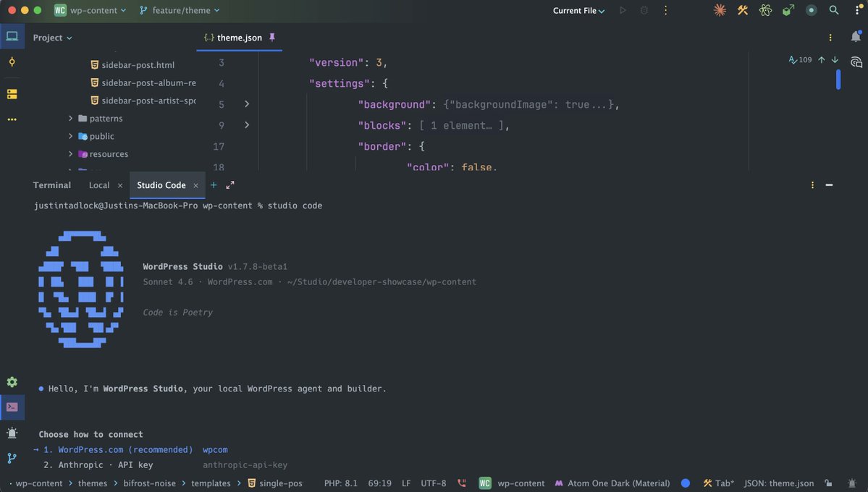This screenshot has width=868, height=492.
Task: Click bifrost-noise breadcrumb in navigation bar
Action: pos(149,483)
